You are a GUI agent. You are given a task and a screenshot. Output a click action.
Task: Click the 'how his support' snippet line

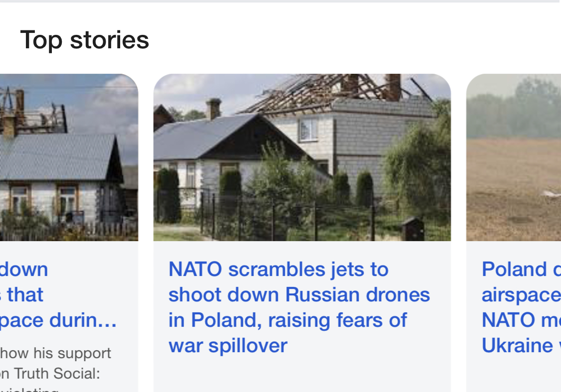(55, 353)
